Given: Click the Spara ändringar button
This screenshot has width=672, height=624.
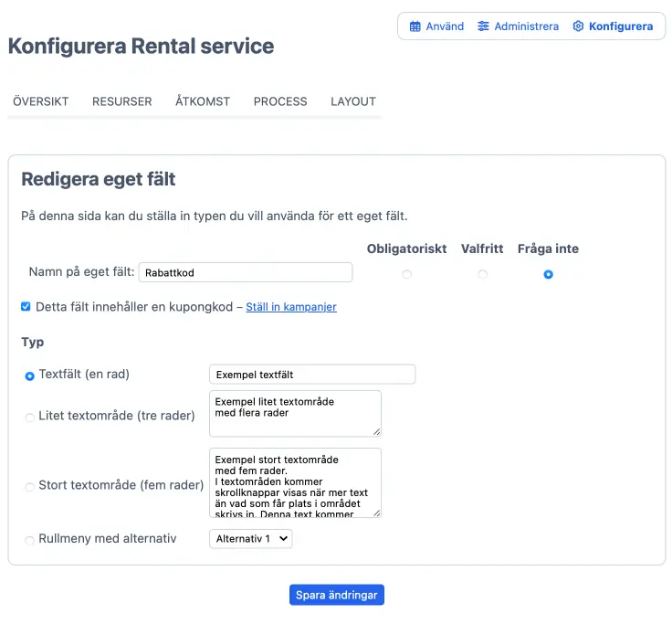Looking at the screenshot, I should [337, 595].
